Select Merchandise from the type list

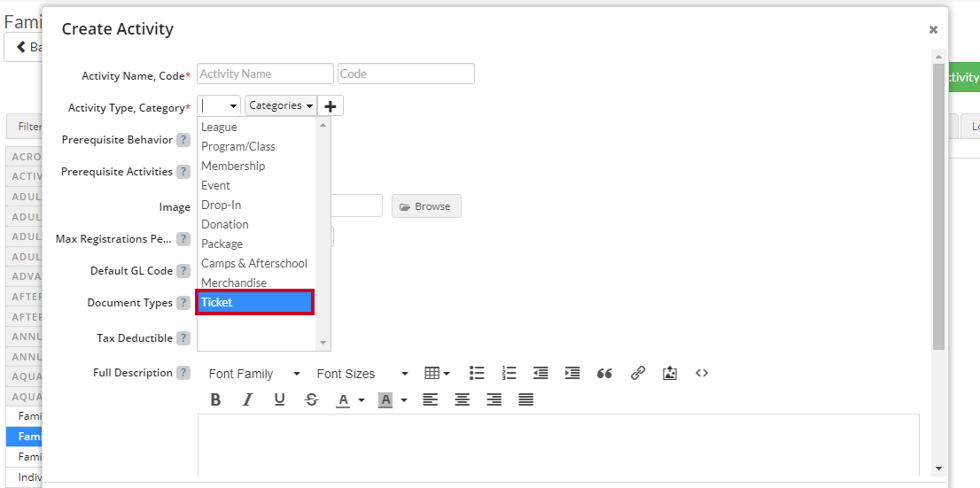click(257, 283)
